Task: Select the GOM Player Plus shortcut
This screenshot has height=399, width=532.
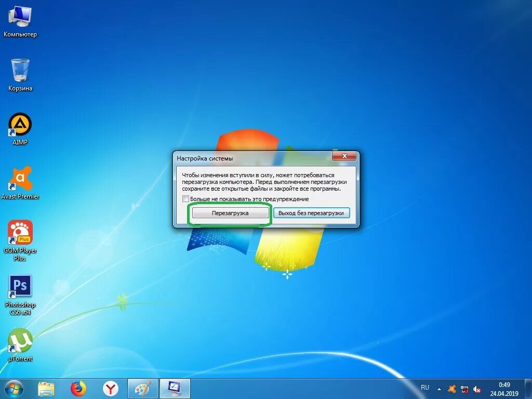Action: (x=20, y=241)
